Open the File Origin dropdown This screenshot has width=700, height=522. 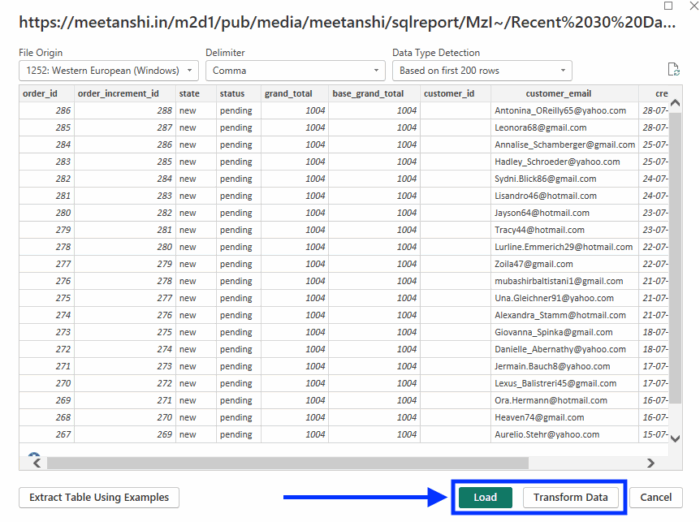[x=108, y=71]
